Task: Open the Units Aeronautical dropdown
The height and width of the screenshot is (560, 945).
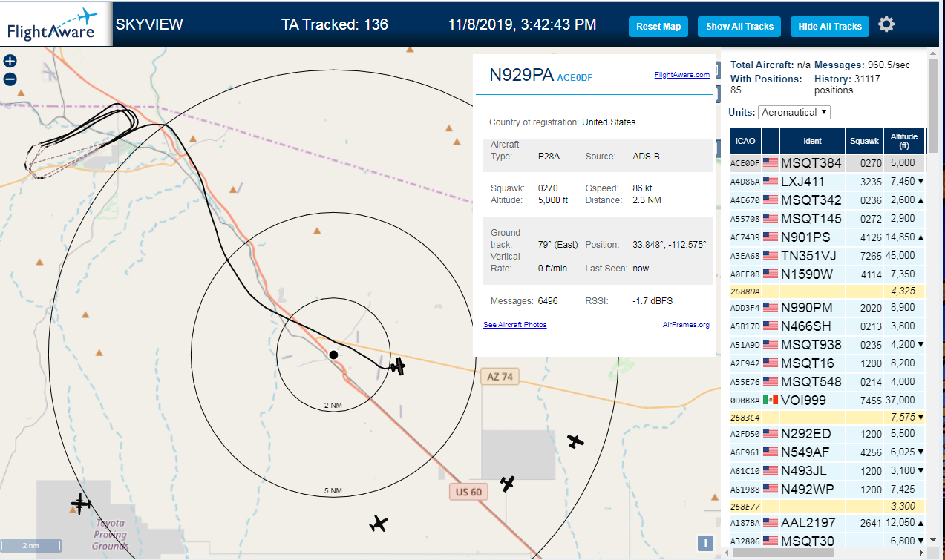Action: pos(794,113)
